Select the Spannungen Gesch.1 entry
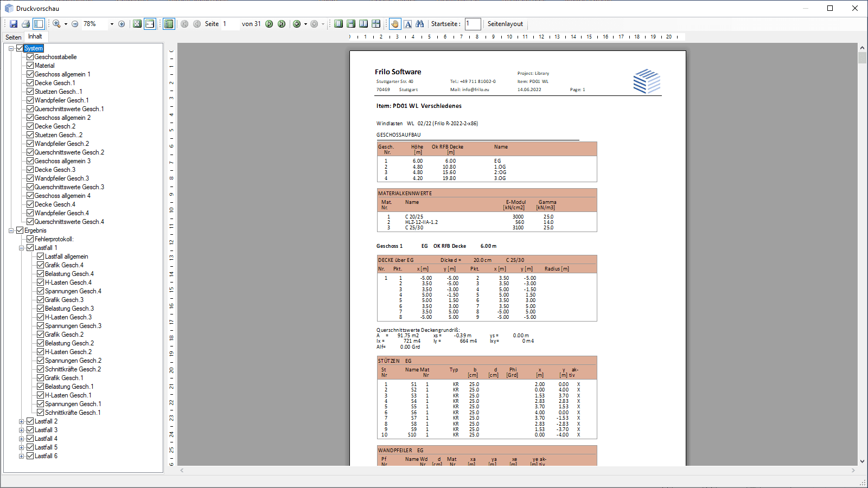The height and width of the screenshot is (488, 868). (x=73, y=404)
